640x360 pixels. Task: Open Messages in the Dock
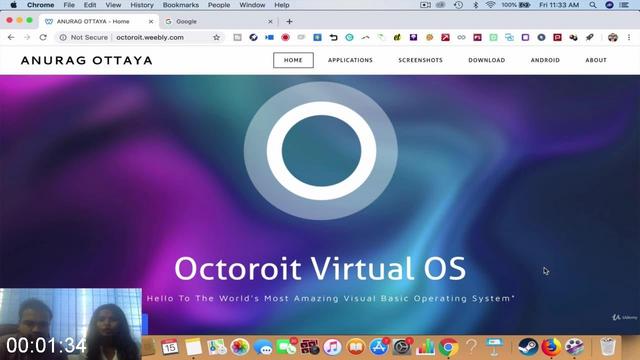(263, 348)
